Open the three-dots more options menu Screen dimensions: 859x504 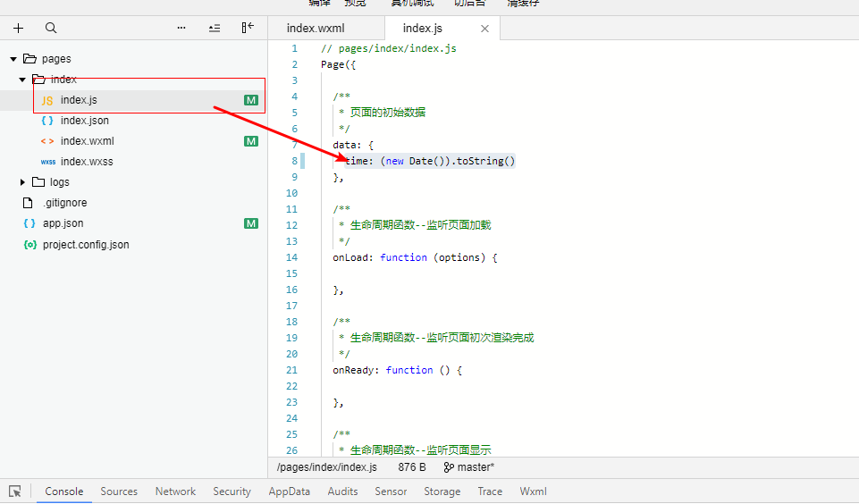(x=181, y=28)
